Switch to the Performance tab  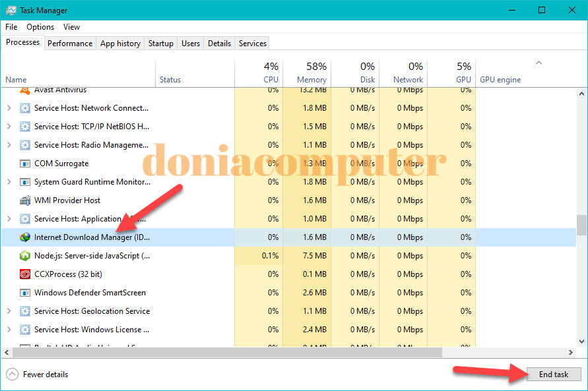tap(70, 44)
